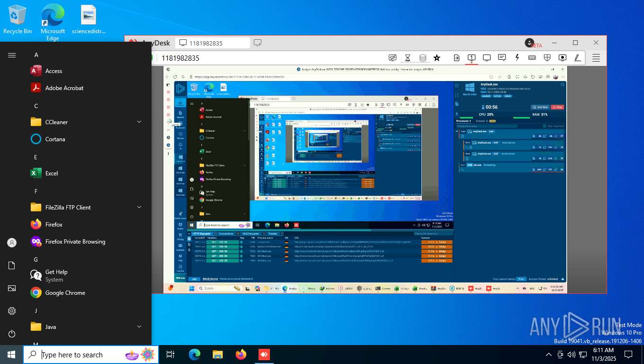Image resolution: width=644 pixels, height=364 pixels.
Task: Switch to AnyDesk taskbar button
Action: pos(264,355)
